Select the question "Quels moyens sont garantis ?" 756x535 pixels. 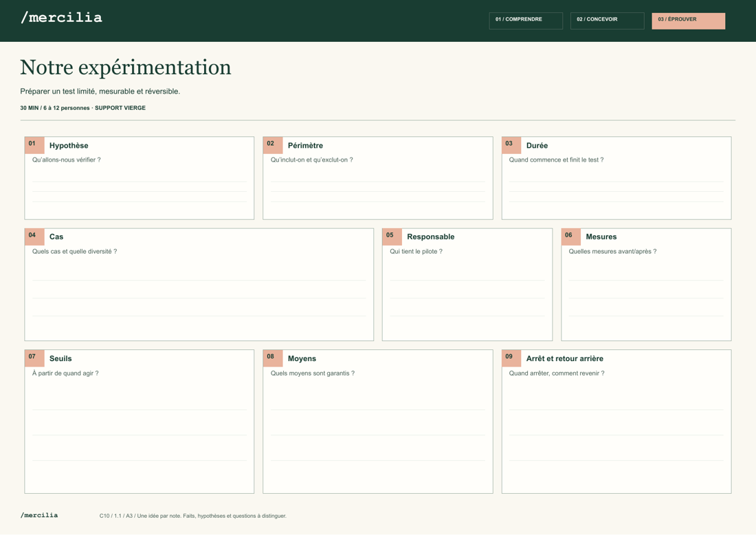tap(313, 373)
